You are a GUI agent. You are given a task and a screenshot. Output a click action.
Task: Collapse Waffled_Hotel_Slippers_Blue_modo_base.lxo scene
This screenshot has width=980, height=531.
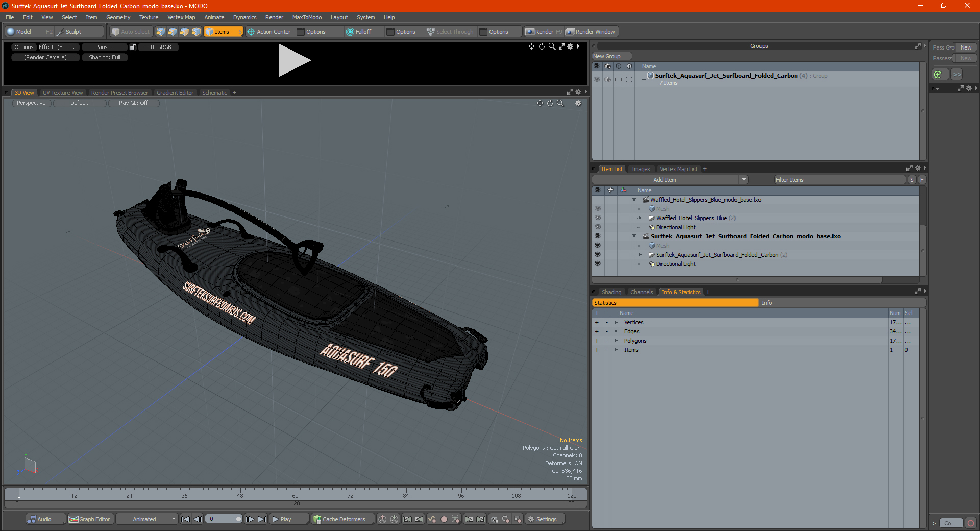[634, 200]
